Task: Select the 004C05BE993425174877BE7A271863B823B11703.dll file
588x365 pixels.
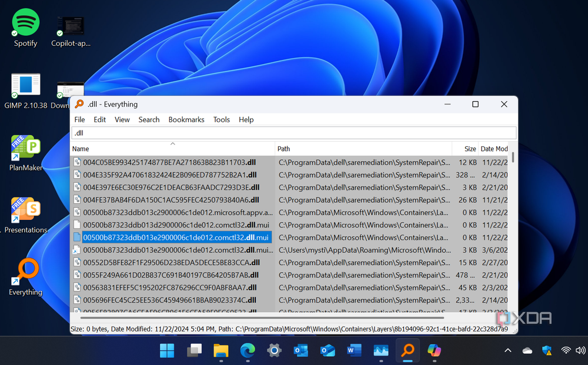Action: tap(169, 162)
